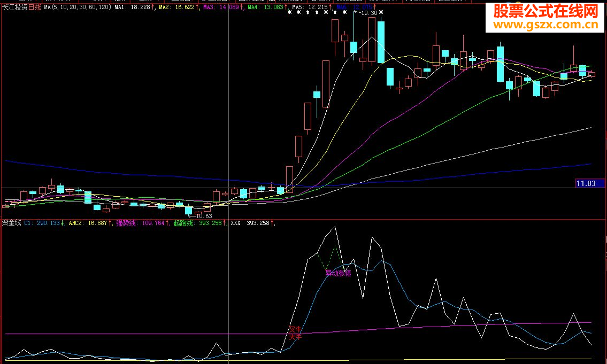Click the yellow MA2 value 16.622

tap(185, 7)
